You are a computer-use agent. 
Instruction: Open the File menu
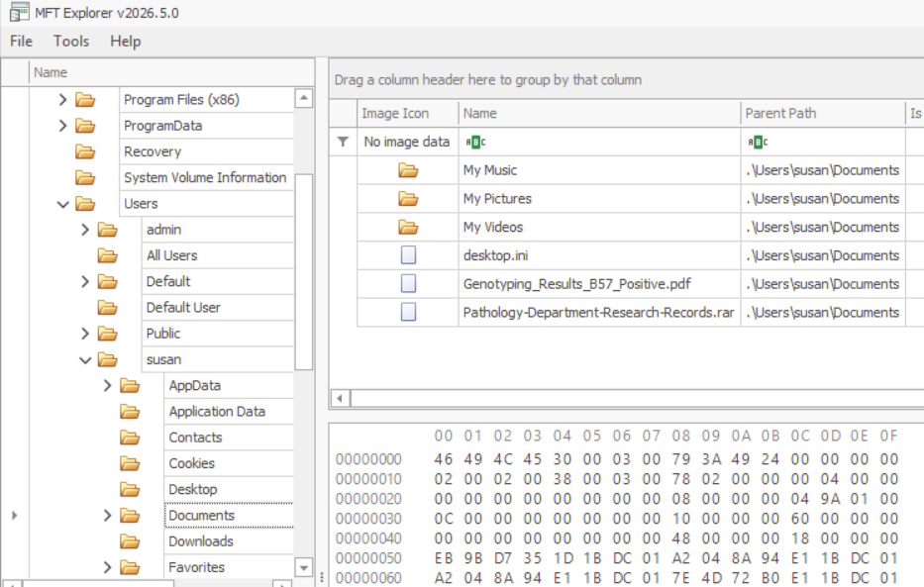[21, 42]
